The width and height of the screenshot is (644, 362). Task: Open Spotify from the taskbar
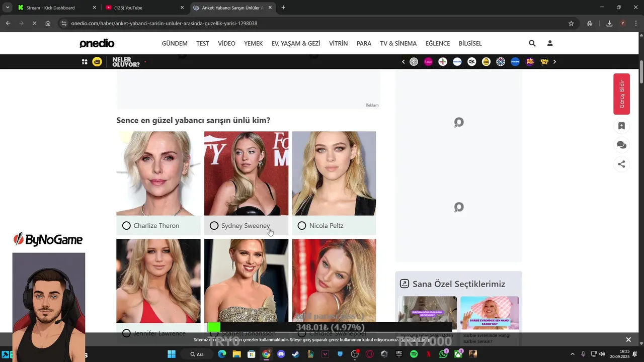point(414,354)
